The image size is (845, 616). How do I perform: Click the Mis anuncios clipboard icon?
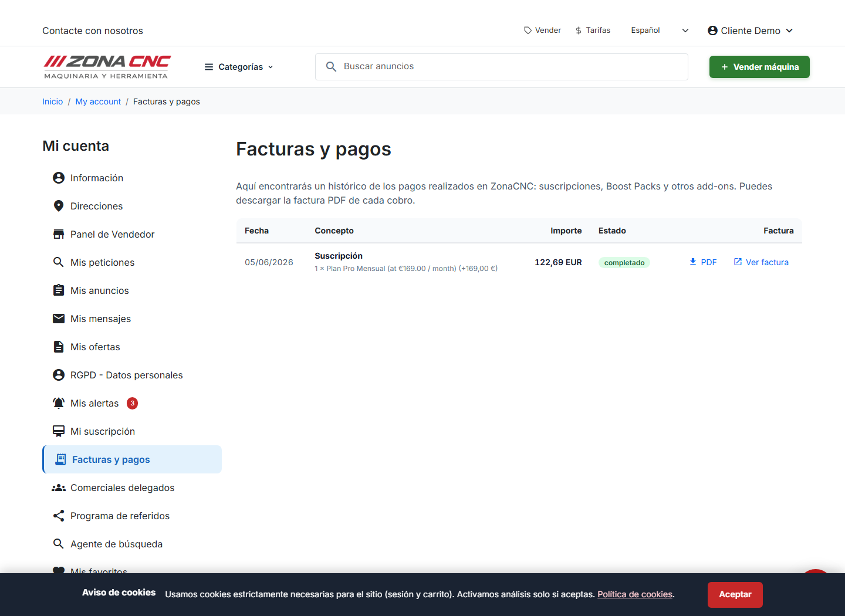59,290
